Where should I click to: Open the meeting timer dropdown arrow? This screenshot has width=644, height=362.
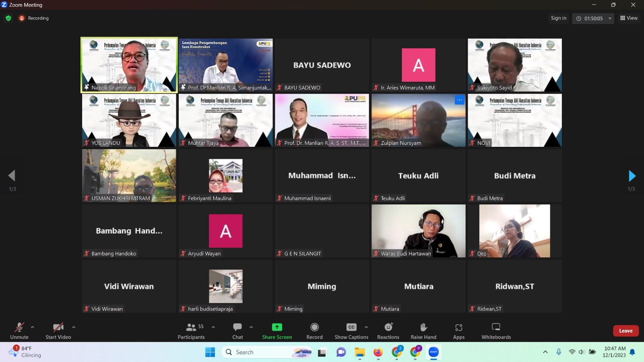(x=610, y=19)
